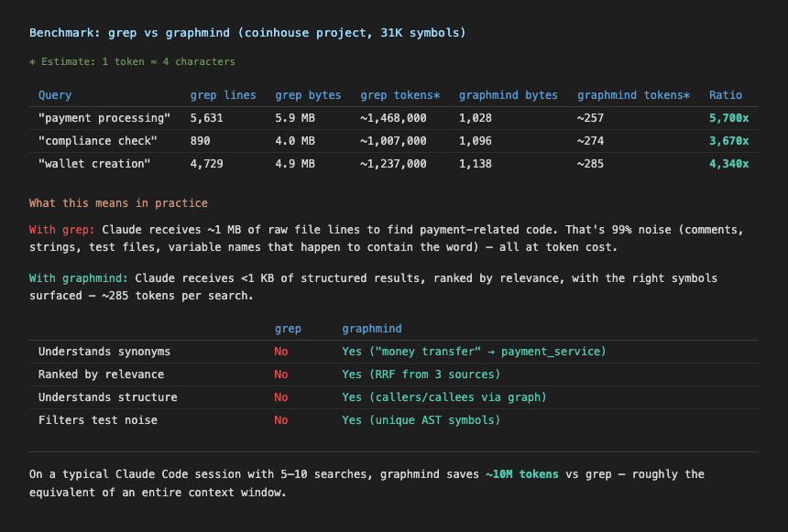Click the red With grep: label
The image size is (788, 532).
point(61,230)
